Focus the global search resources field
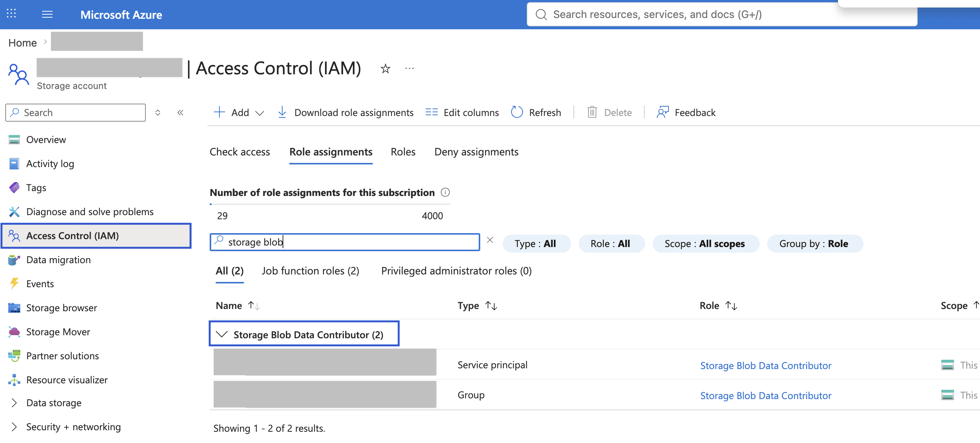The image size is (980, 443). coord(722,14)
